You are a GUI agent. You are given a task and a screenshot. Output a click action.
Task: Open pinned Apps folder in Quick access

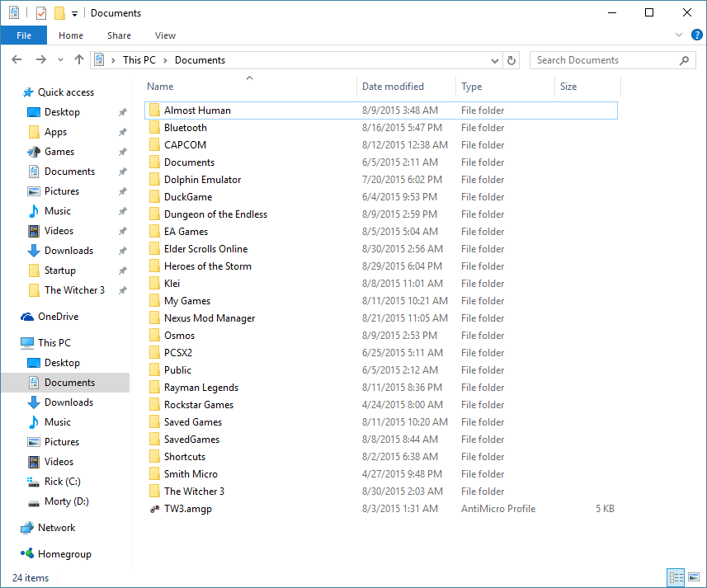(55, 132)
